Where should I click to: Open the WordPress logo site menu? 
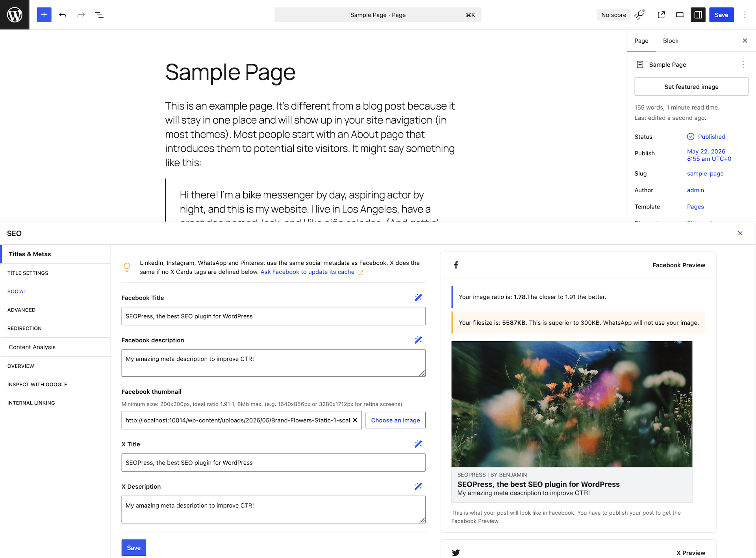(15, 15)
